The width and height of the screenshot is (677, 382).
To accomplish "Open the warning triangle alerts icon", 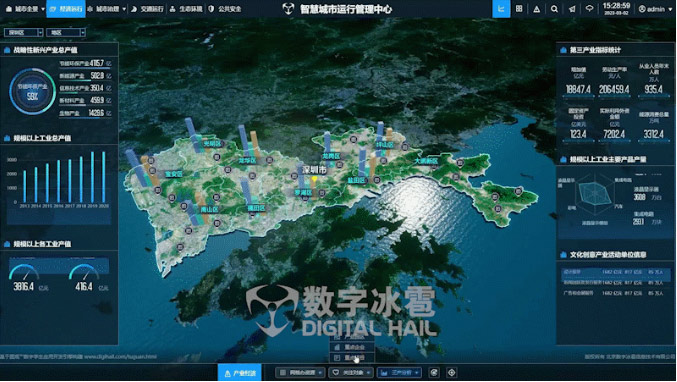I will (x=536, y=9).
